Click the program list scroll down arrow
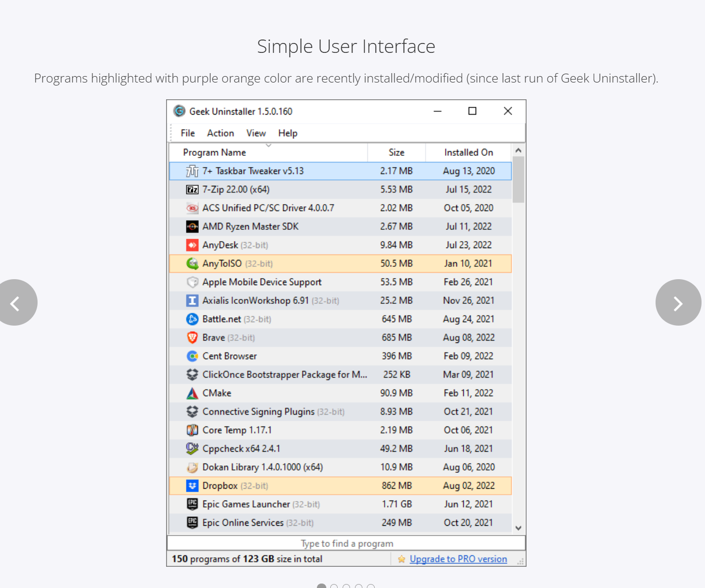The height and width of the screenshot is (588, 705). pyautogui.click(x=518, y=528)
